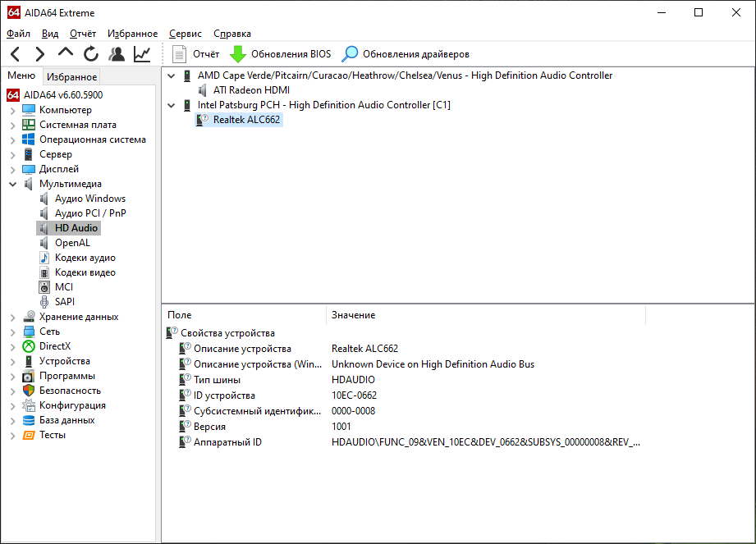Click the Безопасность shield icon
The height and width of the screenshot is (544, 756).
pyautogui.click(x=29, y=391)
